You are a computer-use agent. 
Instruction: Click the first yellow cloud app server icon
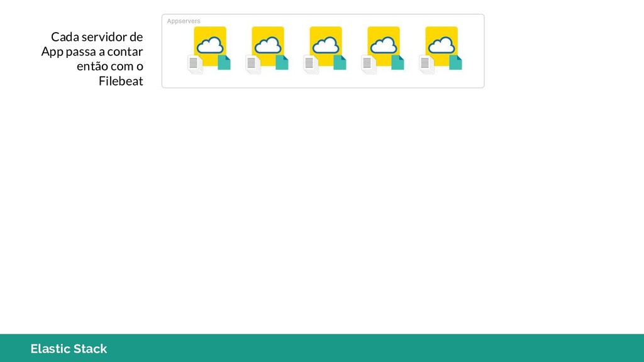point(210,45)
